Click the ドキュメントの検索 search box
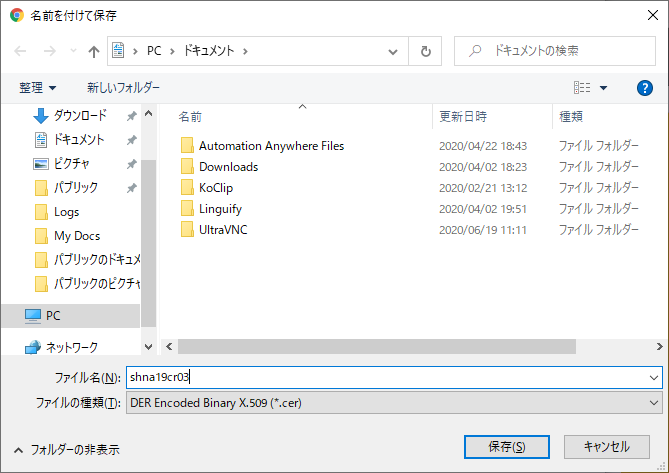 pyautogui.click(x=555, y=51)
